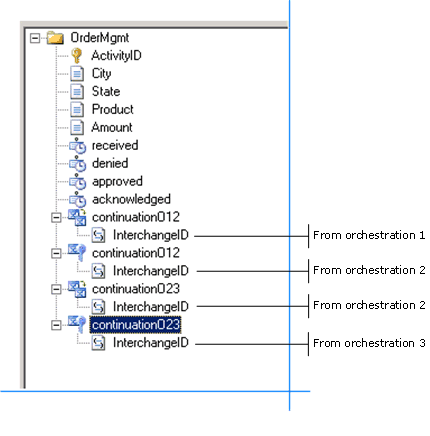Click the City document icon
The width and height of the screenshot is (430, 436).
tap(77, 74)
